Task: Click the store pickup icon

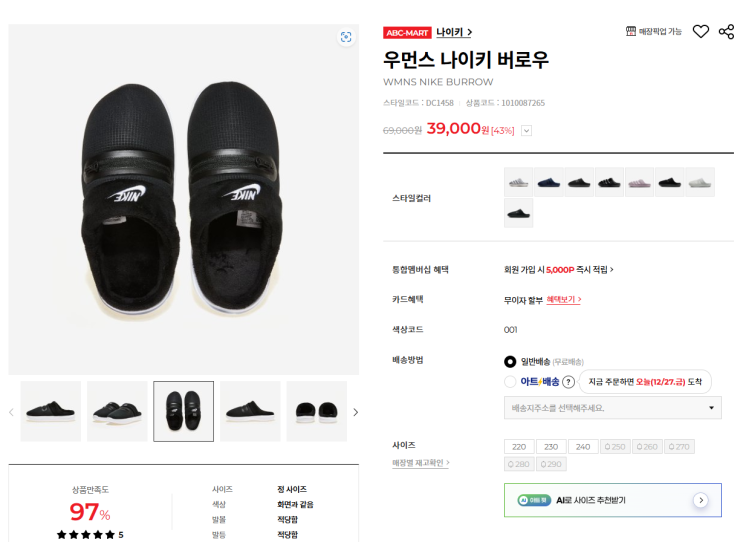Action: coord(631,32)
